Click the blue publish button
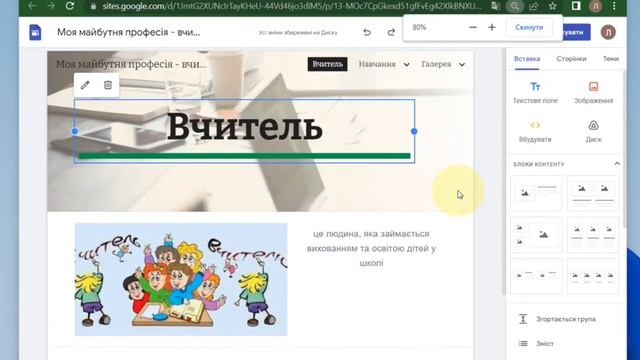 pyautogui.click(x=576, y=32)
